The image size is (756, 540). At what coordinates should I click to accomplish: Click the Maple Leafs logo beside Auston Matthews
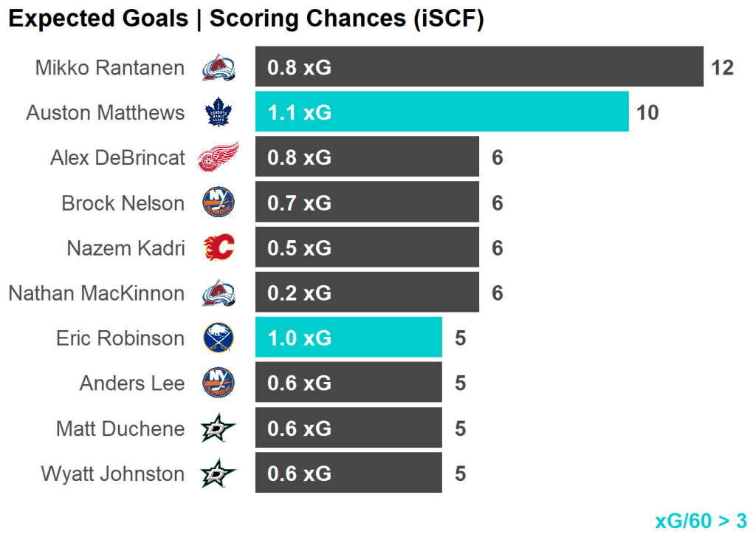(x=219, y=113)
